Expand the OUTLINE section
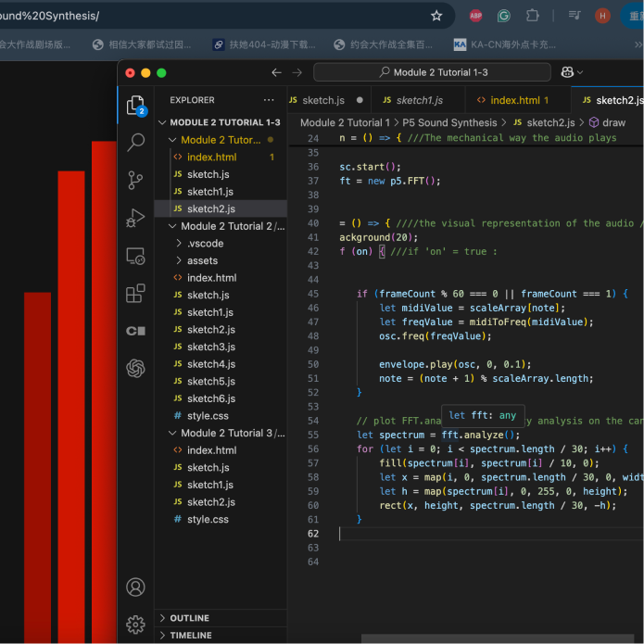644x644 pixels. pos(221,618)
